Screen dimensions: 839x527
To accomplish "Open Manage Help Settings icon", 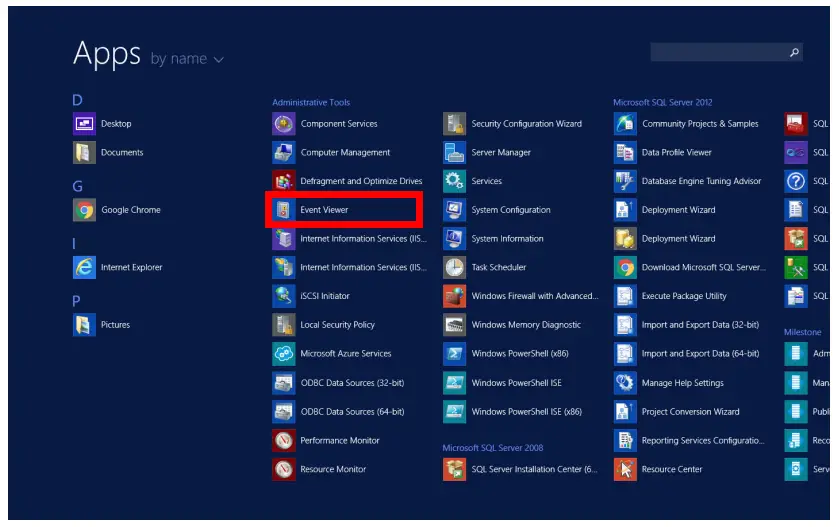I will pos(625,383).
